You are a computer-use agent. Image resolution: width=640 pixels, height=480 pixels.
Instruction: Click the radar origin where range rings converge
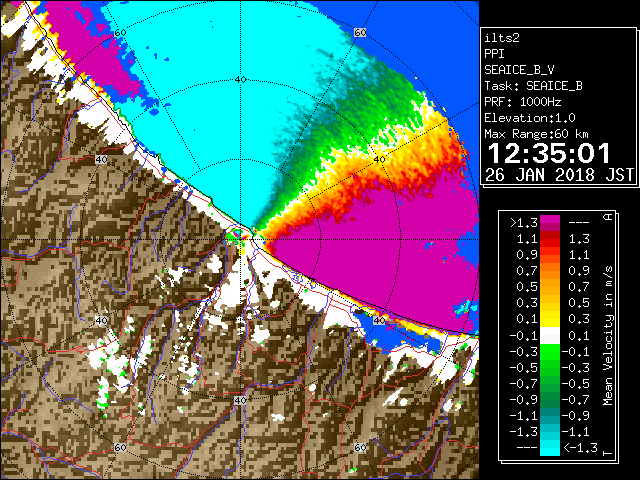[240, 240]
